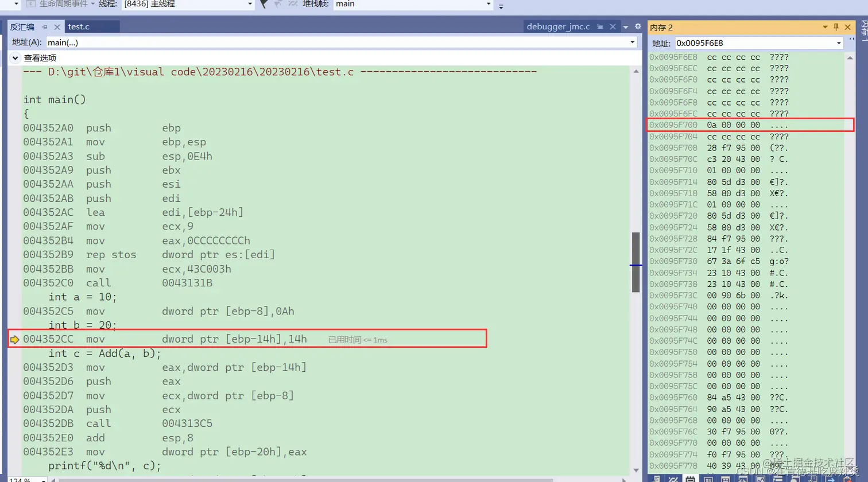This screenshot has width=868, height=482.
Task: Click the 'add esp,8' instruction
Action: tap(108, 438)
